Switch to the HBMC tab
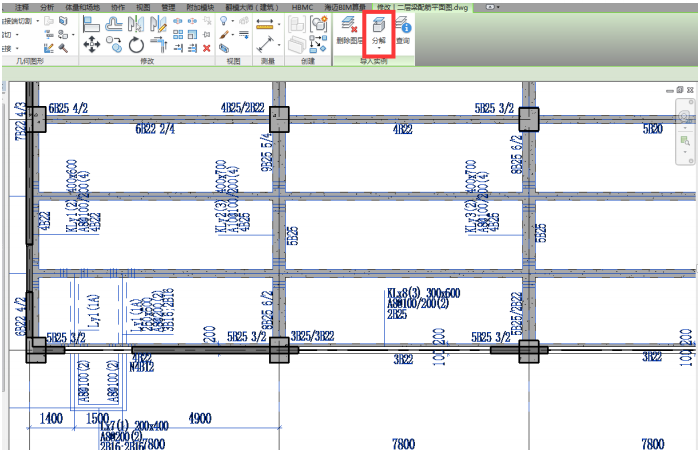This screenshot has height=453, width=699. [x=302, y=7]
